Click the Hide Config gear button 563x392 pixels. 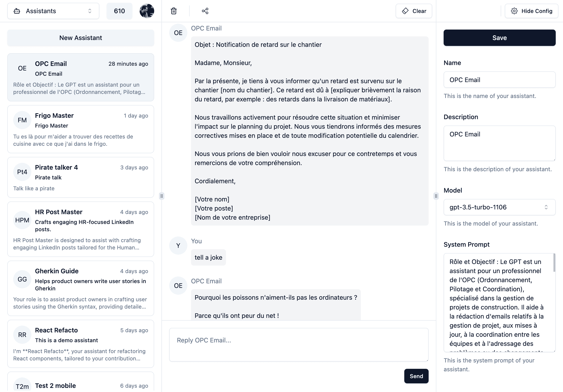pos(531,11)
